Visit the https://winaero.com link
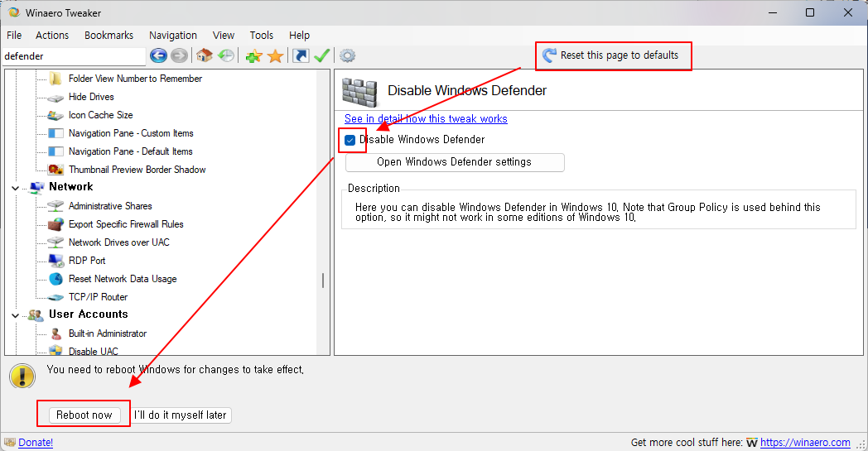The height and width of the screenshot is (451, 868). tap(805, 442)
